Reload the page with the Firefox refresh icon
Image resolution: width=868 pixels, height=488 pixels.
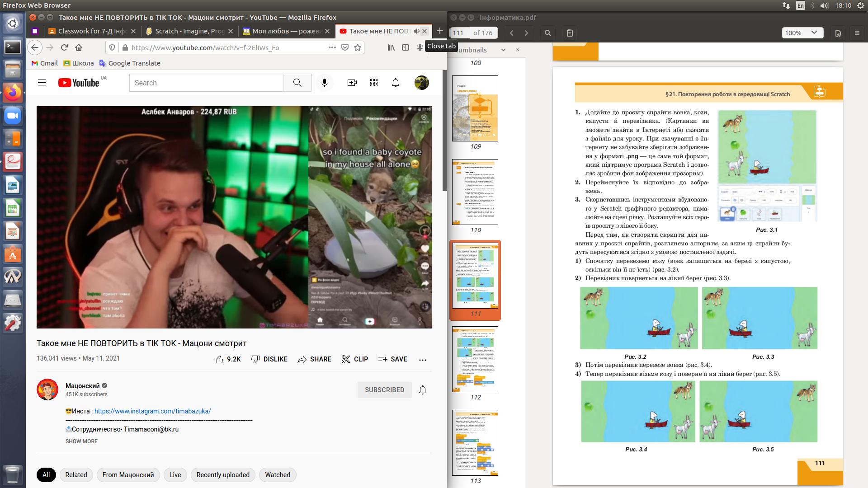pos(64,47)
